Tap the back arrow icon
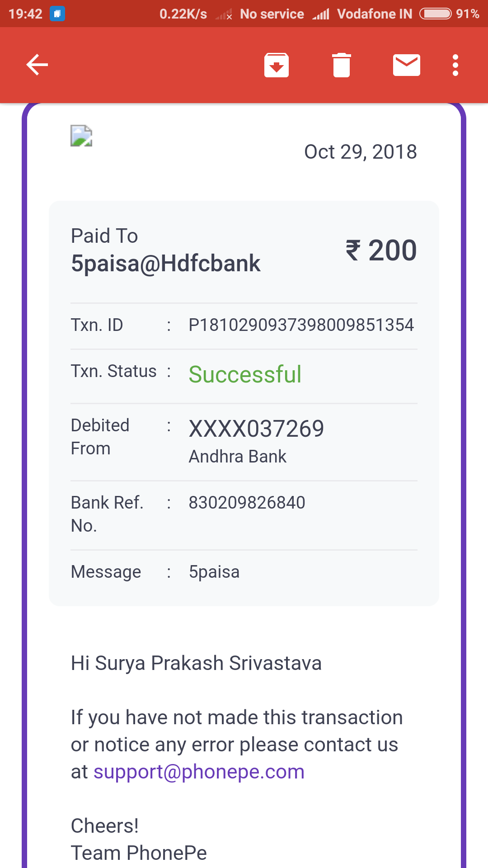This screenshot has height=868, width=488. pos(37,65)
